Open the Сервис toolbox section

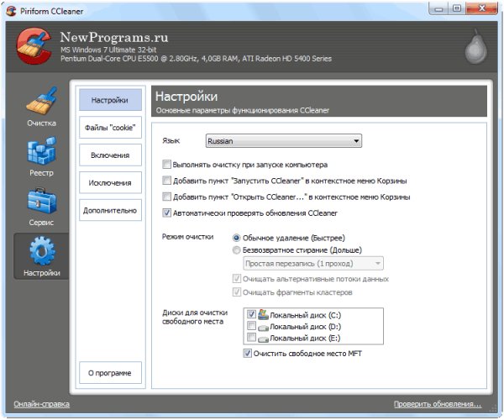coord(41,207)
